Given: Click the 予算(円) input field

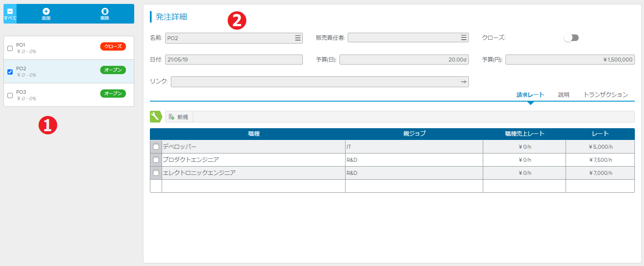Looking at the screenshot, I should pyautogui.click(x=569, y=60).
